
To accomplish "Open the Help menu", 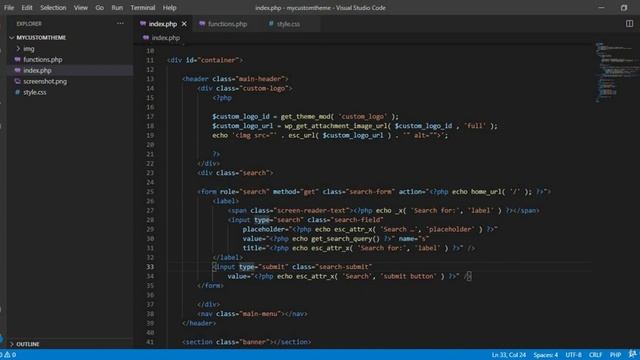I will coord(169,8).
